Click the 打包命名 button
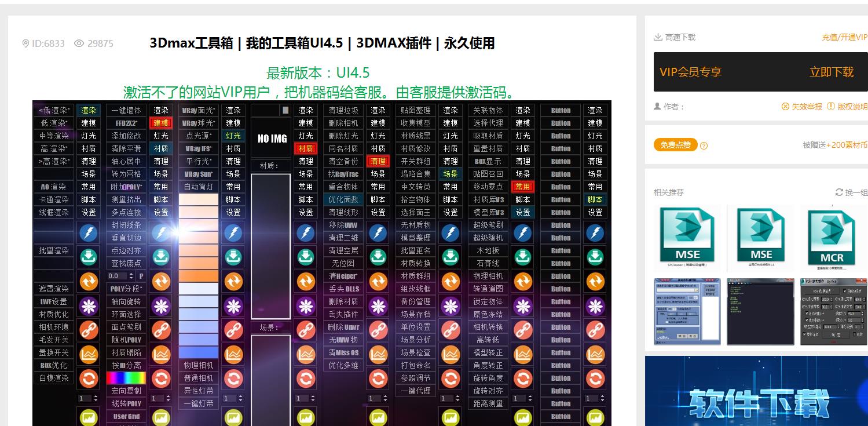Viewport: 868px width, 426px height. 416,365
